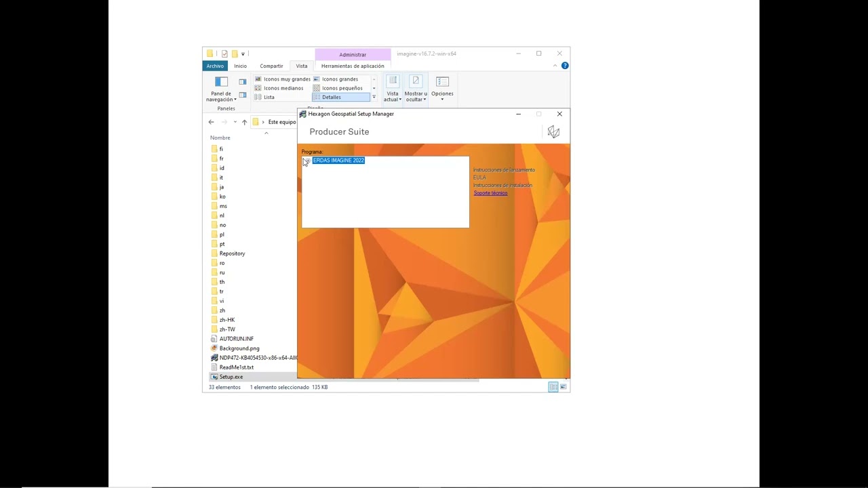Select the id folder
Viewport: 868px width, 488px height.
pos(217,168)
